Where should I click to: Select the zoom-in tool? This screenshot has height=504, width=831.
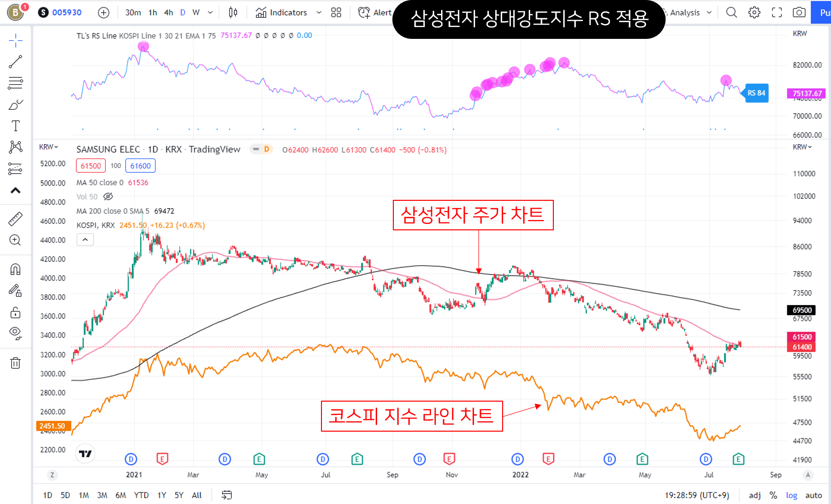click(x=15, y=241)
